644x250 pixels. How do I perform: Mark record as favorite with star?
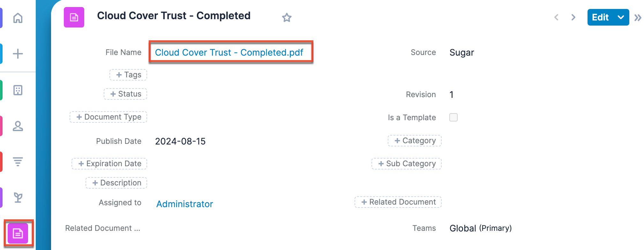click(x=287, y=18)
